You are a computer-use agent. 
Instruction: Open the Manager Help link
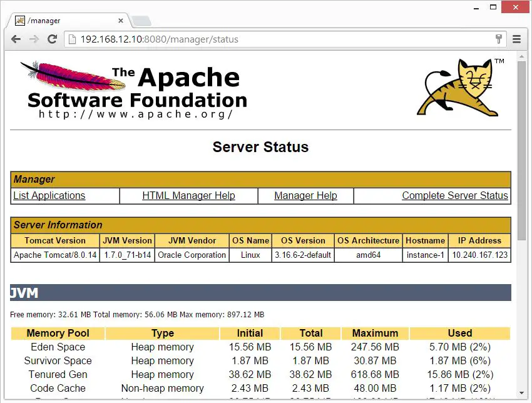305,195
